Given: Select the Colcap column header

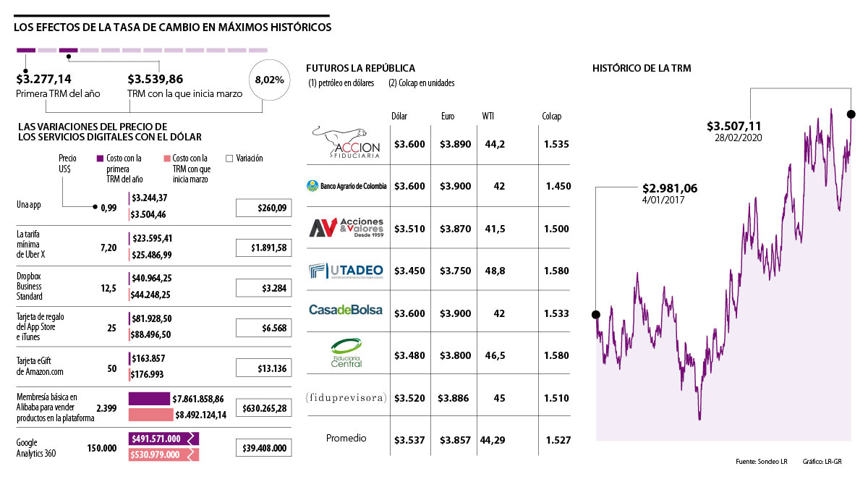Looking at the screenshot, I should (x=551, y=117).
